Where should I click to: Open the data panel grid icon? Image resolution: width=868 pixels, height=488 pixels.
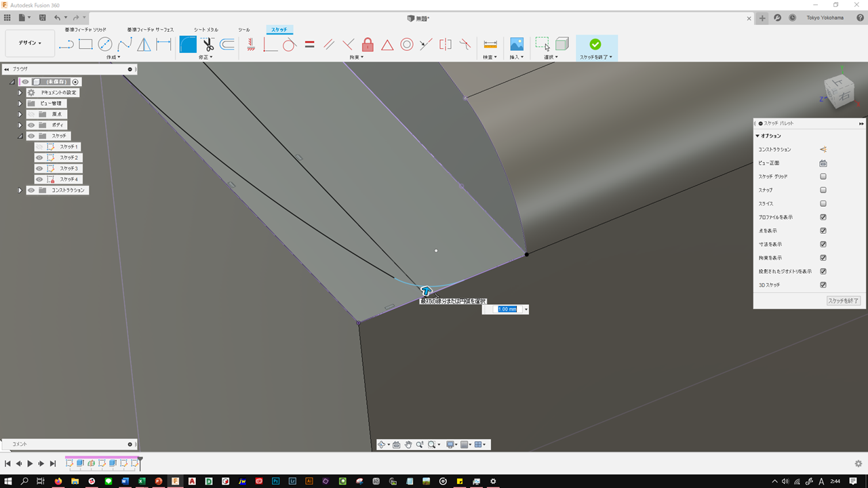point(7,18)
